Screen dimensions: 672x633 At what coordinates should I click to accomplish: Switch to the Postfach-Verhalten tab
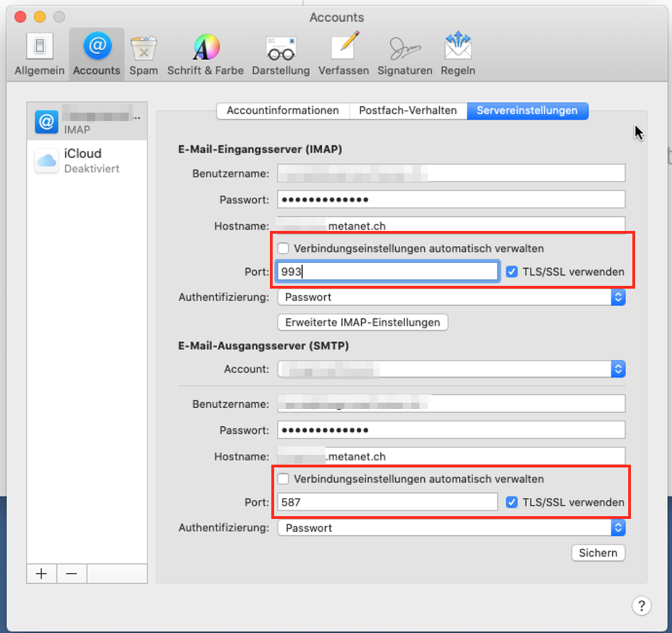[408, 111]
